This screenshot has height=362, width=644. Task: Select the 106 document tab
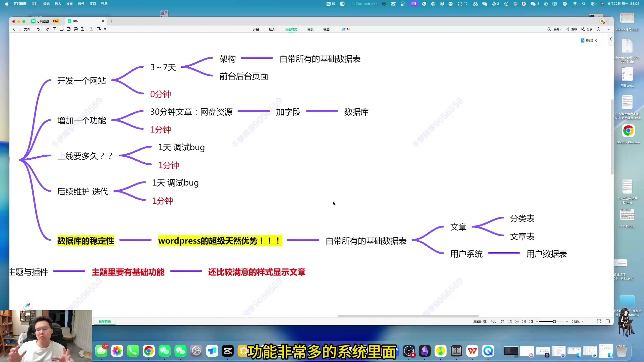(86, 21)
